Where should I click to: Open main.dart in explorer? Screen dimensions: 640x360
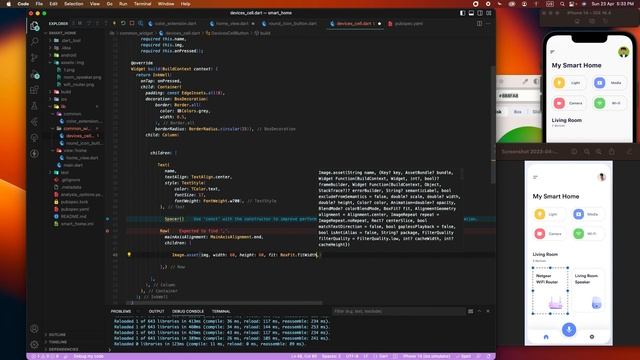pos(73,165)
